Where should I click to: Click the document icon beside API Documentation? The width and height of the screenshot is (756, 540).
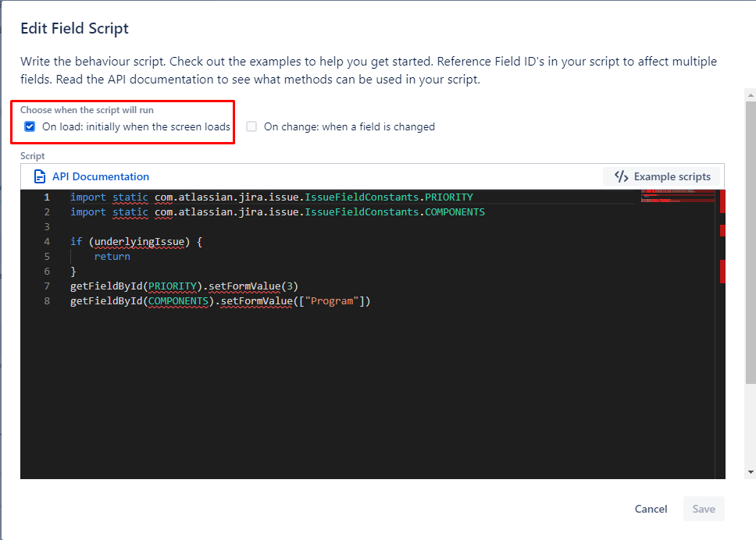[39, 176]
